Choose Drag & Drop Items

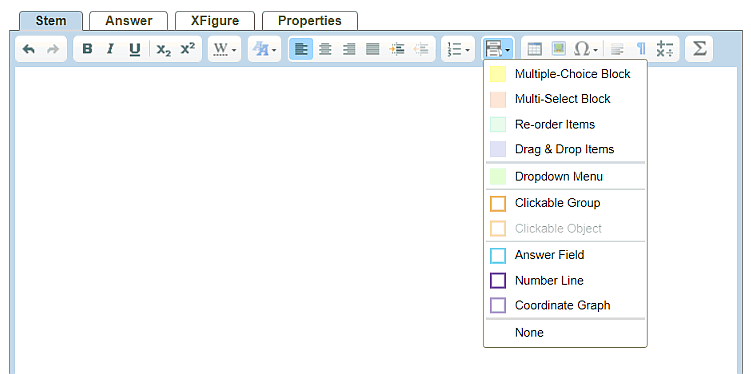(565, 149)
